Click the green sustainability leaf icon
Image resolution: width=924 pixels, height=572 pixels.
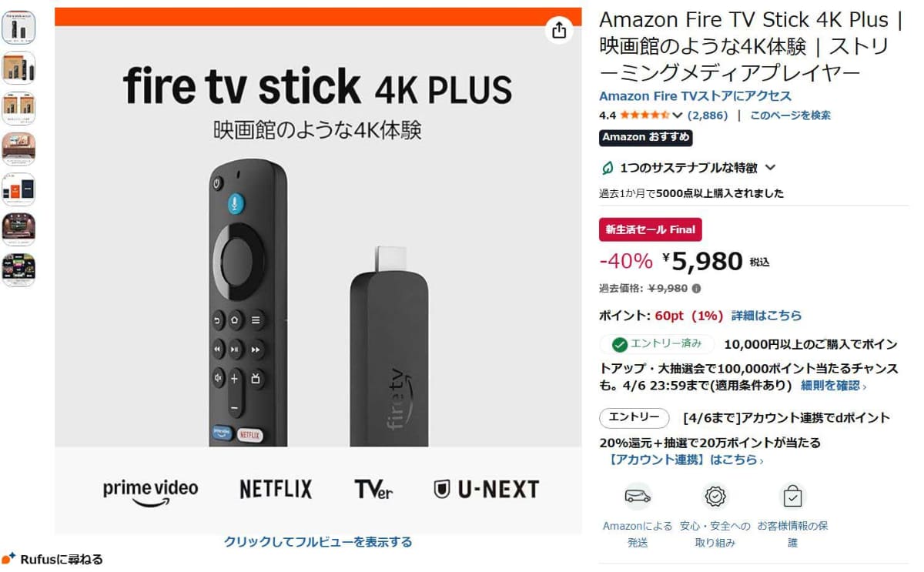click(607, 168)
